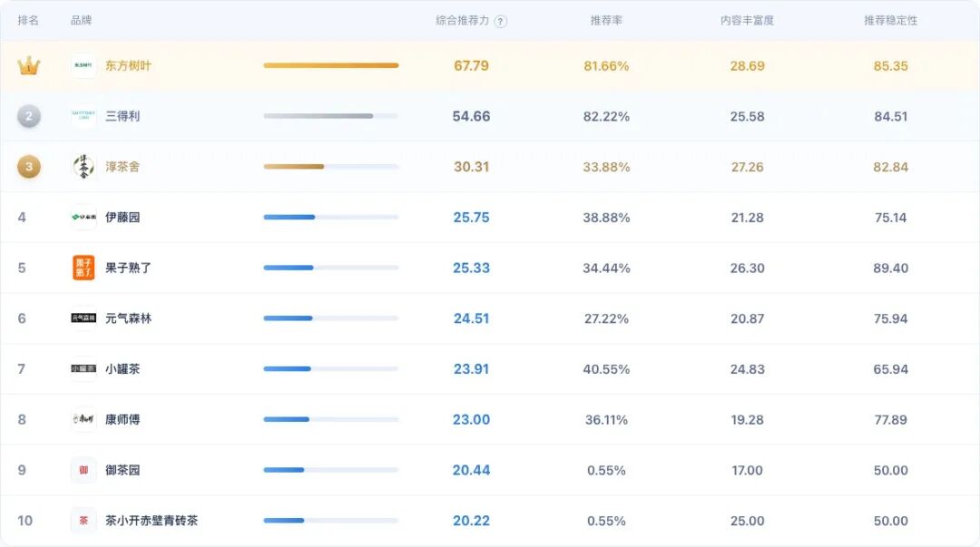The width and height of the screenshot is (980, 547).
Task: Click the orange 果子熟了 logo
Action: 83,268
